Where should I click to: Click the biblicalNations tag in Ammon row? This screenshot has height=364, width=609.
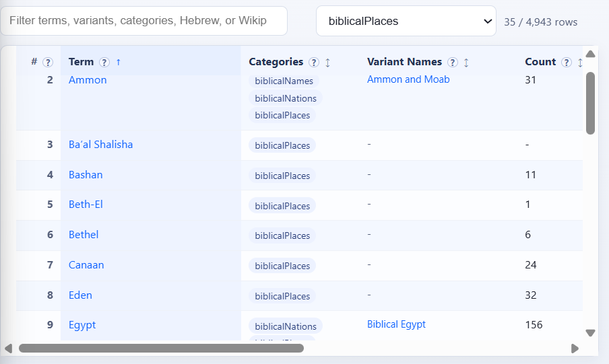(286, 98)
